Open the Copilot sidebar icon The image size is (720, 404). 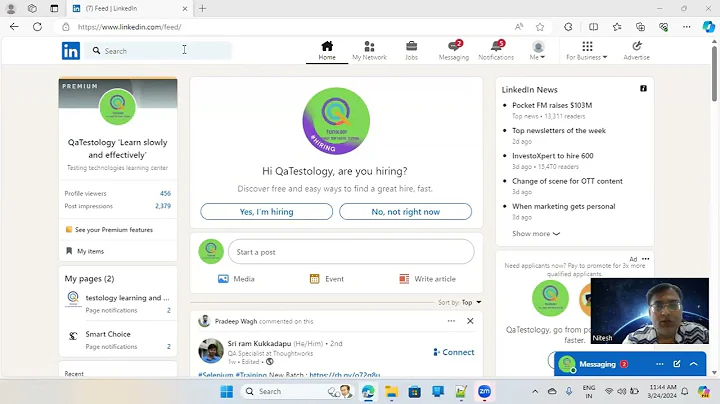(709, 27)
